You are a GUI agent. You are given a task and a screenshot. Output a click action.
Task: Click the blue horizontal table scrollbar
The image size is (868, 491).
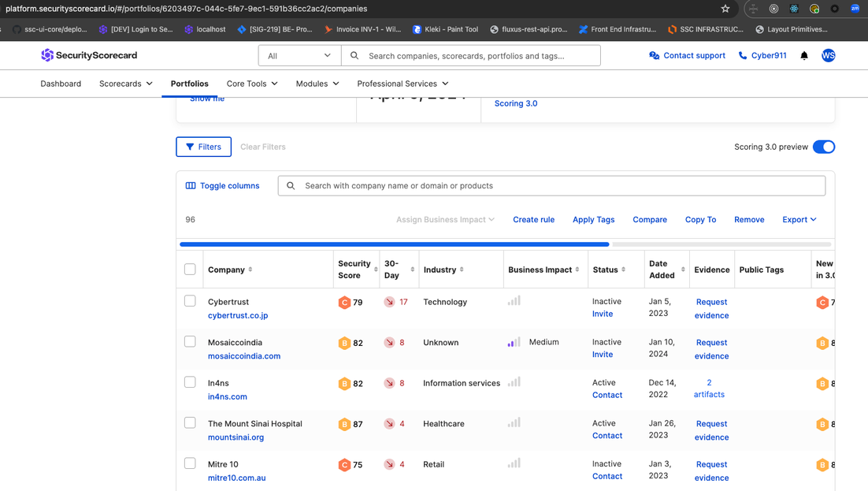pyautogui.click(x=394, y=244)
